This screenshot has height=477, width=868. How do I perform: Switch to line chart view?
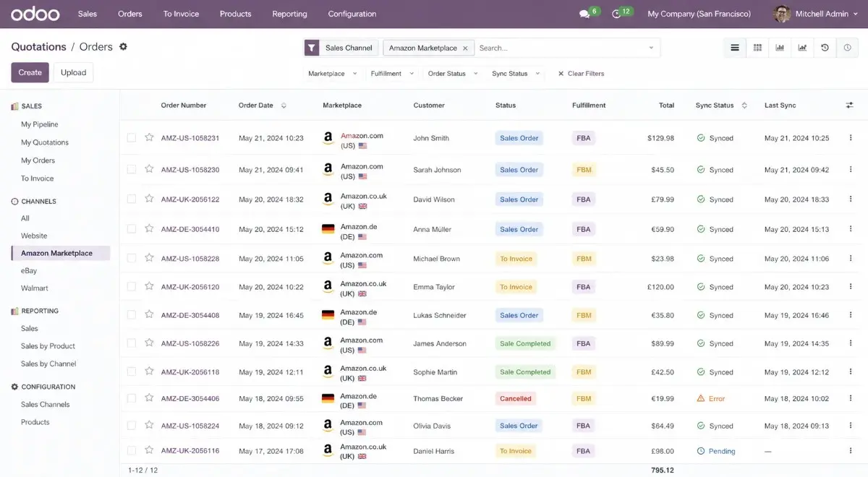tap(802, 48)
